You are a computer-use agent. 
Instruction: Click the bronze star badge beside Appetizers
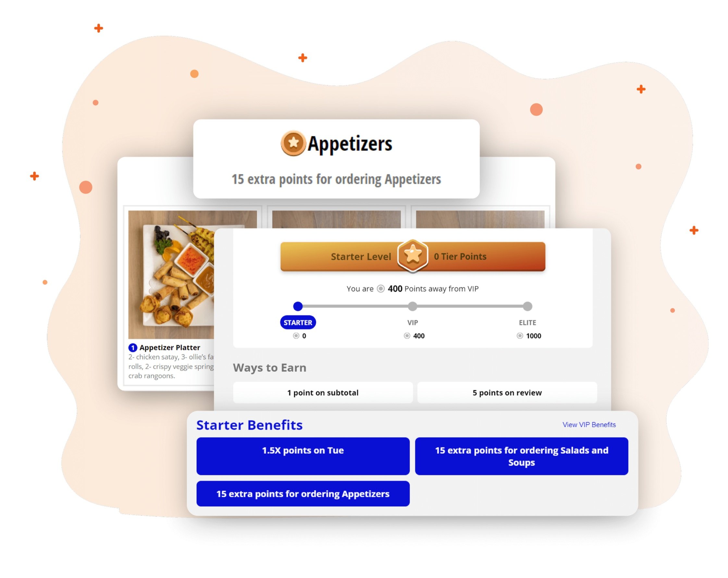[x=293, y=143]
